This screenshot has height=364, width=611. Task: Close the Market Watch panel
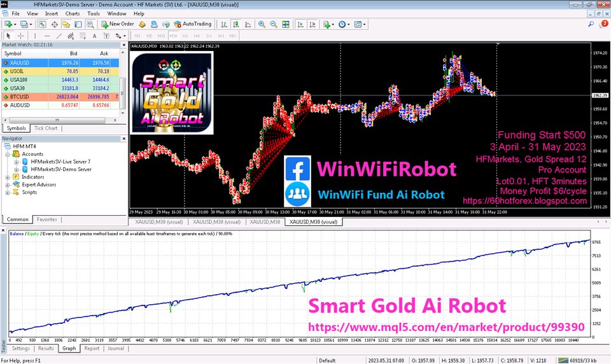pos(124,45)
